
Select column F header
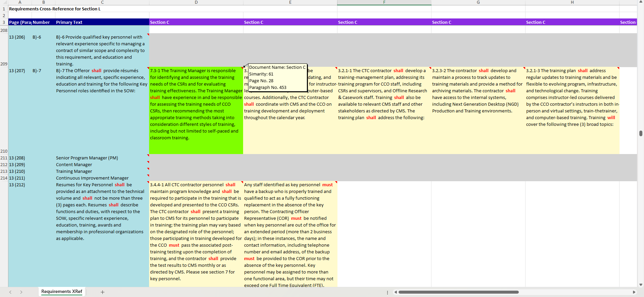pos(384,2)
